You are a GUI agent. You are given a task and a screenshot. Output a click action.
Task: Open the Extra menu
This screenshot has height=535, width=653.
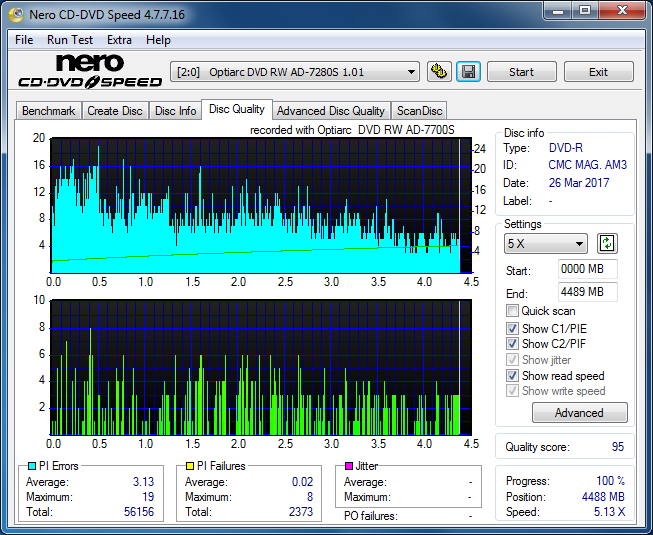point(119,40)
